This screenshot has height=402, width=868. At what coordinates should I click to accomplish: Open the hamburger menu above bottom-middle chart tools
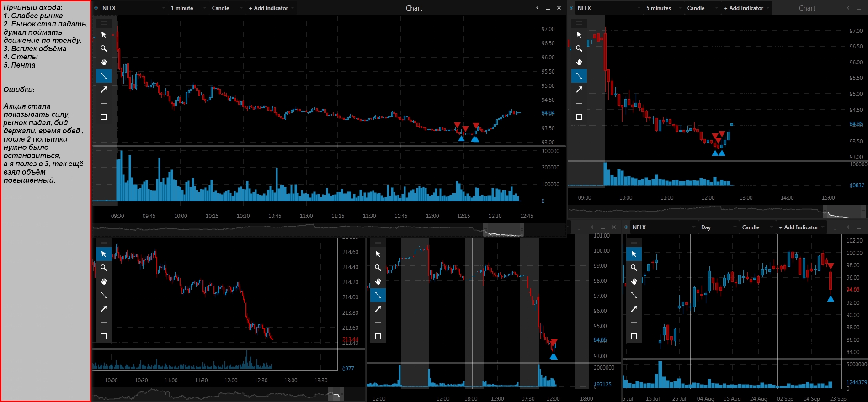(378, 242)
